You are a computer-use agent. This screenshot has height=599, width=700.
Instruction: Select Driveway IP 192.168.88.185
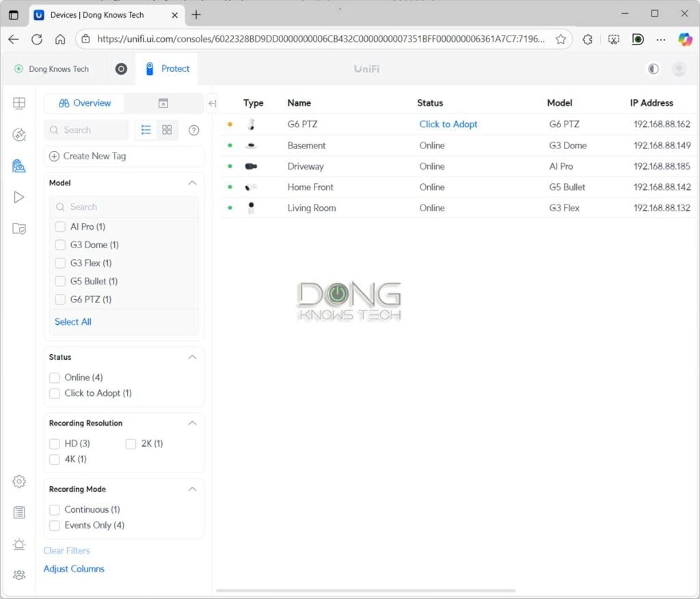(662, 166)
